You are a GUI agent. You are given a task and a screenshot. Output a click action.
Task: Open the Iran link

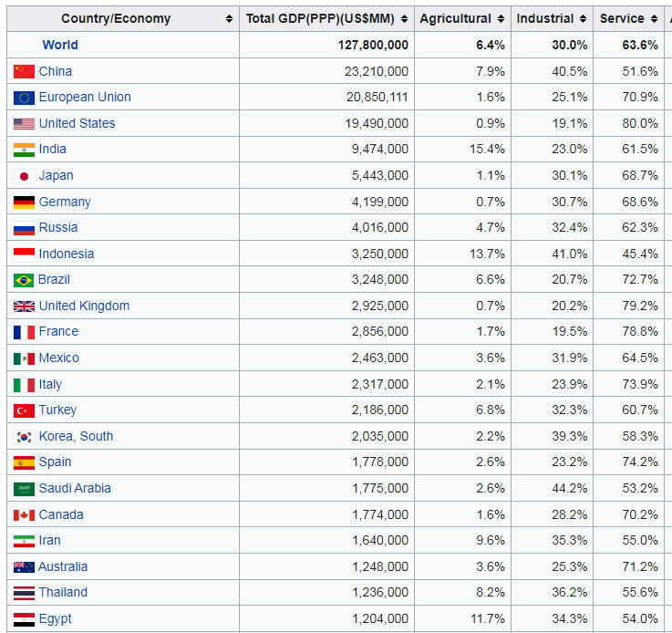pos(50,541)
